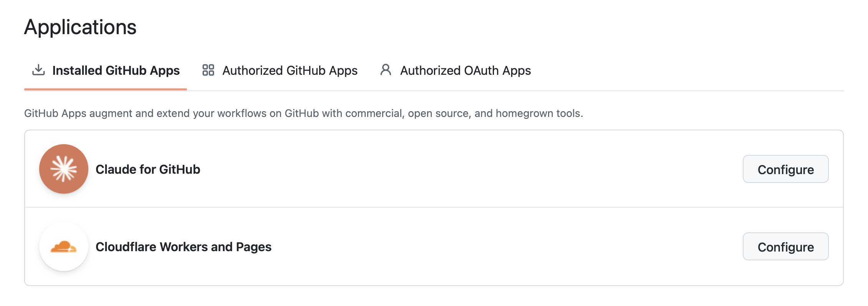The image size is (868, 306).
Task: Click the download icon on Installed GitHub Apps
Action: point(38,70)
